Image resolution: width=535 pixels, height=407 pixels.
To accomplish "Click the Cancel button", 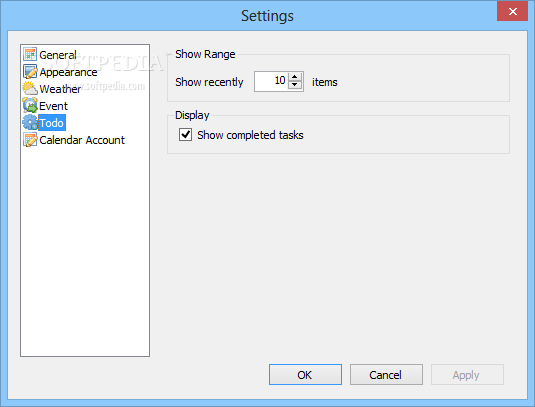I will [386, 375].
